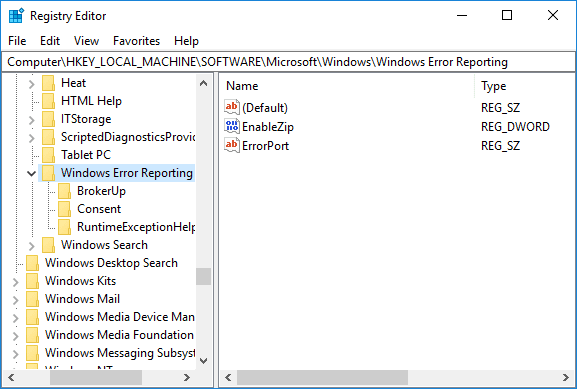This screenshot has height=389, width=577.
Task: Click the Windows Search folder icon
Action: (49, 245)
